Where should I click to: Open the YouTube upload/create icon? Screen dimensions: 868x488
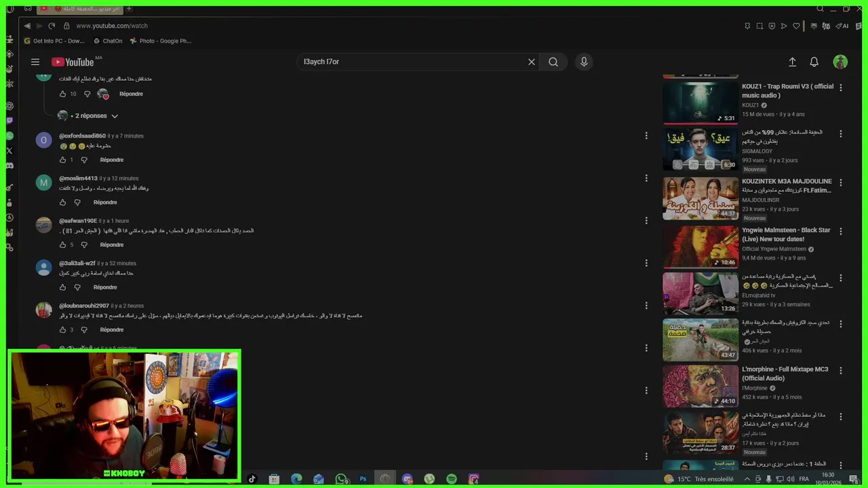tap(792, 62)
